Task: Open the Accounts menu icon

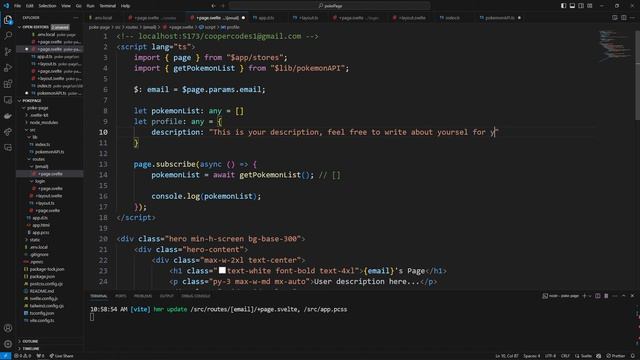Action: (x=8, y=328)
